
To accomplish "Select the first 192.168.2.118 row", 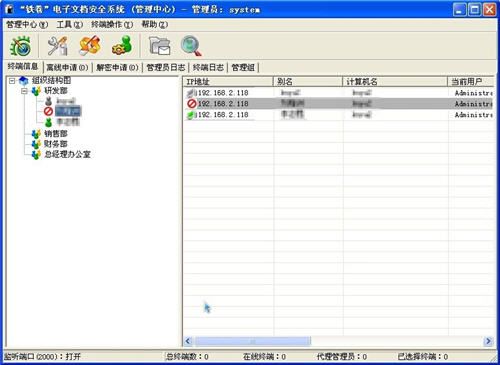I will pos(338,93).
